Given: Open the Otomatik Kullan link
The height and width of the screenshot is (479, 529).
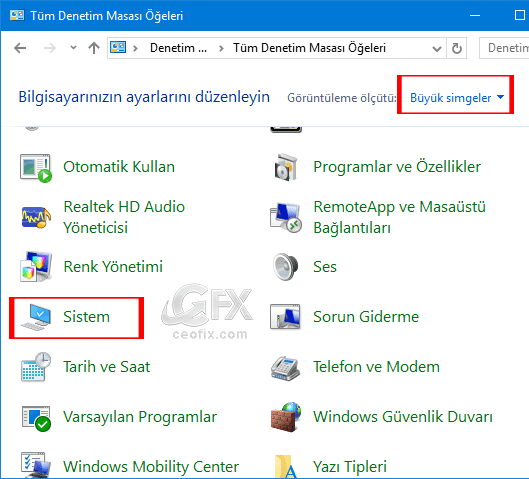Looking at the screenshot, I should pos(119,167).
